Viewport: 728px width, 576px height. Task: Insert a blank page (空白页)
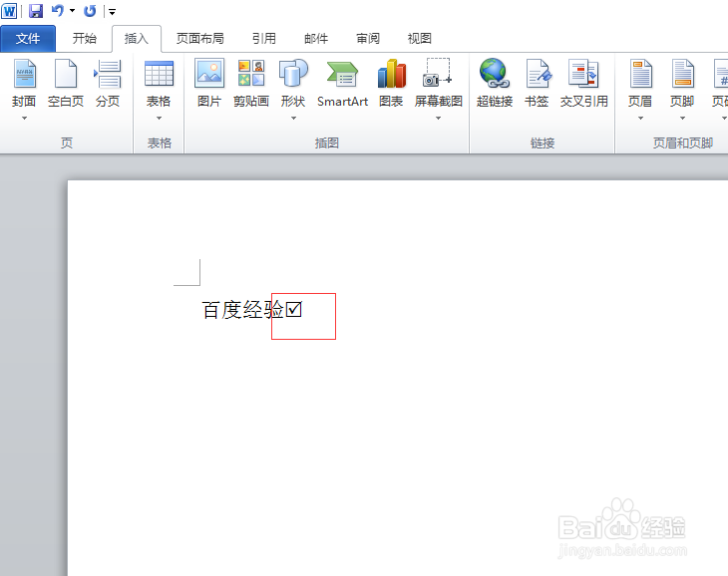pos(66,84)
